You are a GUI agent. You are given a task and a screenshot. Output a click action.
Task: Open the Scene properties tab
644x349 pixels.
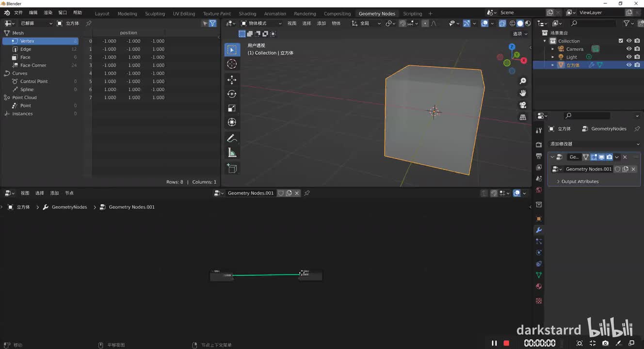539,178
